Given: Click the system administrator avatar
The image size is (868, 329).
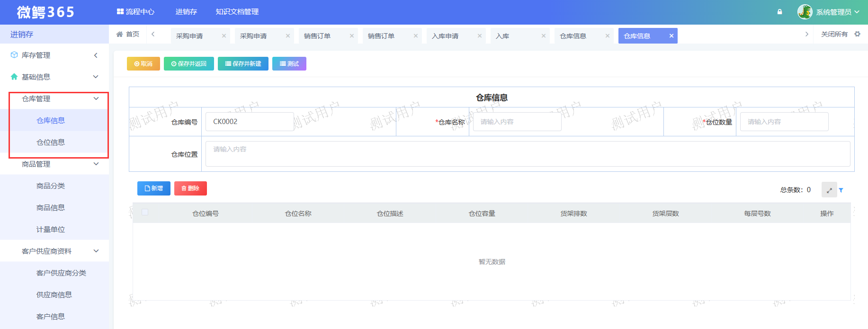Looking at the screenshot, I should [805, 12].
